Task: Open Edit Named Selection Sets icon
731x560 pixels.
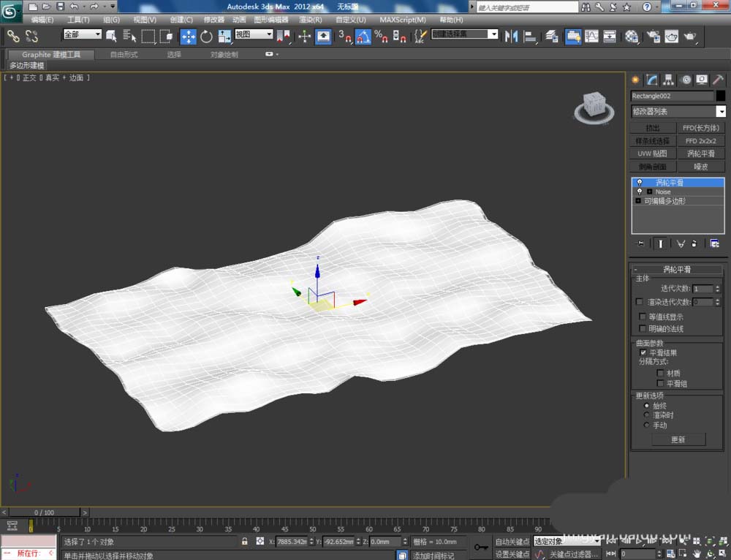Action: pyautogui.click(x=420, y=36)
